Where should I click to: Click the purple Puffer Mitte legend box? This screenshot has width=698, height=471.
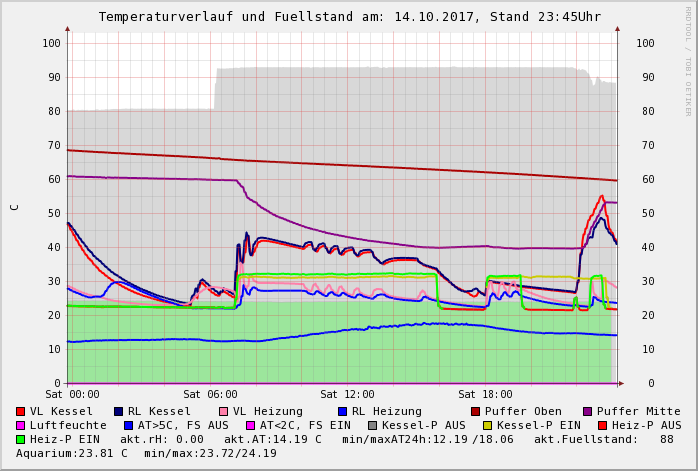[x=588, y=411]
